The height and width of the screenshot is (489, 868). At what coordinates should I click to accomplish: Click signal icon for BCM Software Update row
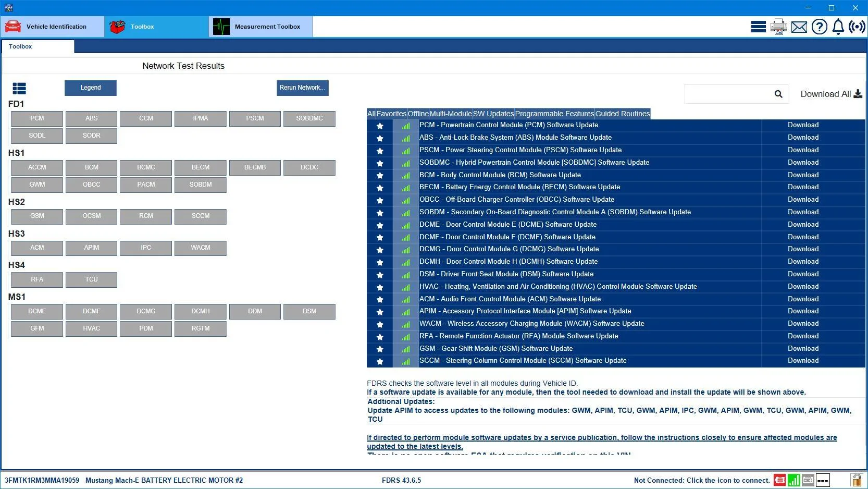[406, 176]
